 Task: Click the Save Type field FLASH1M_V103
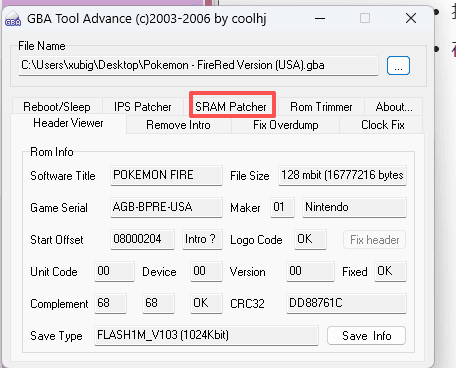tap(206, 335)
